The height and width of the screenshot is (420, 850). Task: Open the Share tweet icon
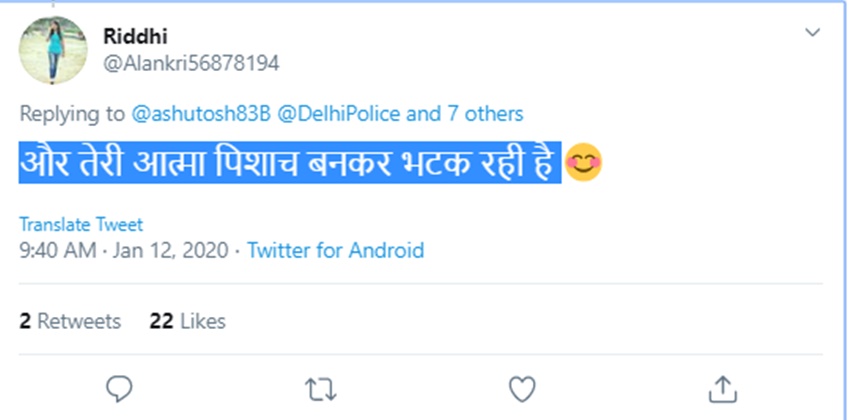coord(723,388)
